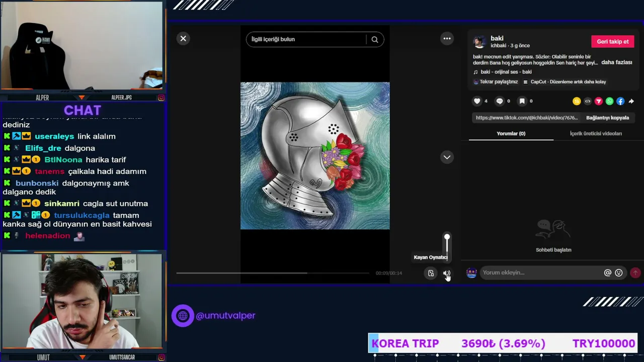The height and width of the screenshot is (362, 644).
Task: Expand caption with daha fazlası
Action: 616,62
